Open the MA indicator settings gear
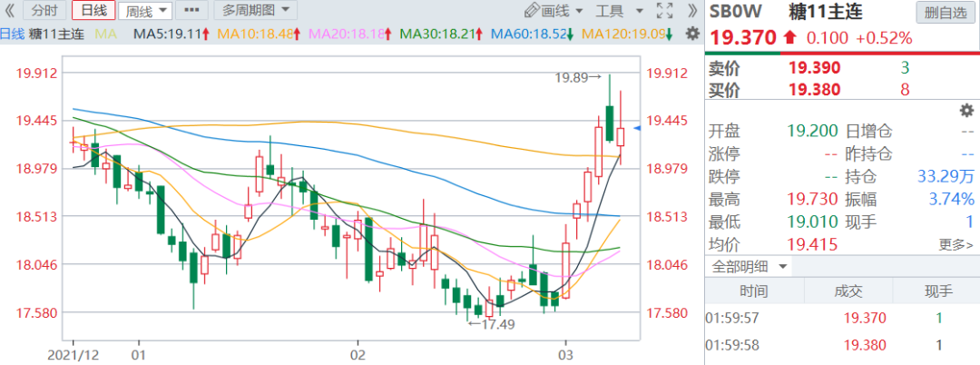 tap(692, 34)
